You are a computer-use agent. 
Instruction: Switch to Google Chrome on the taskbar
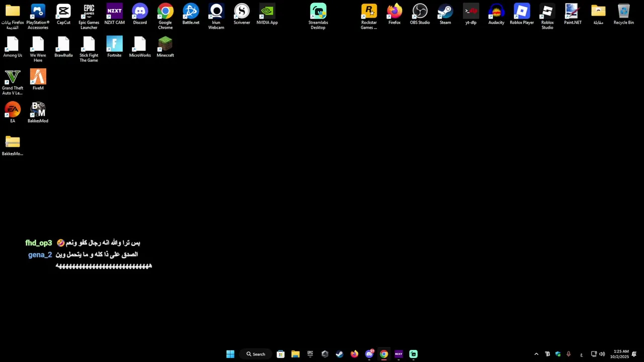(x=384, y=354)
